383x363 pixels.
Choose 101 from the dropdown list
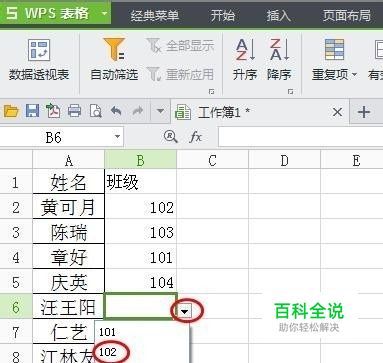pos(142,332)
